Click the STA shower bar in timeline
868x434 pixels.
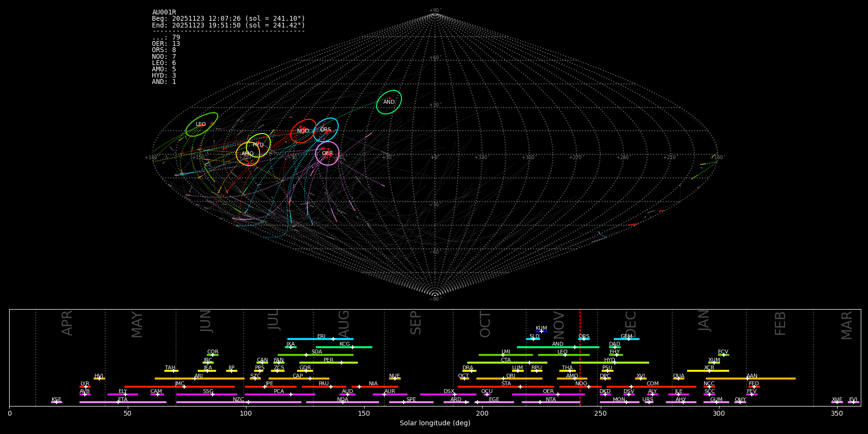[505, 386]
